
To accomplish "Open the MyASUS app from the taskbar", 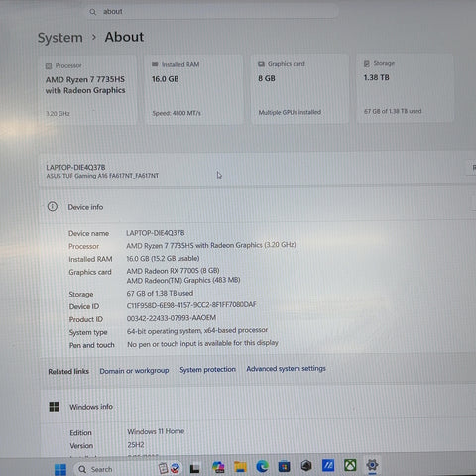I will (328, 465).
